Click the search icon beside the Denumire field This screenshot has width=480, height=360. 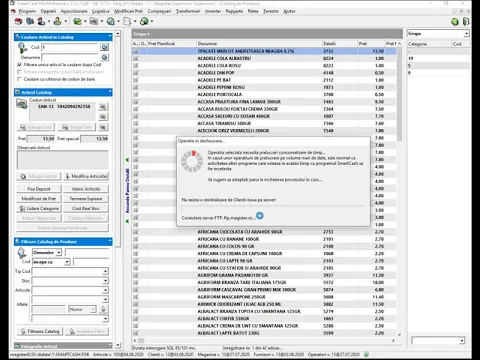click(x=104, y=57)
